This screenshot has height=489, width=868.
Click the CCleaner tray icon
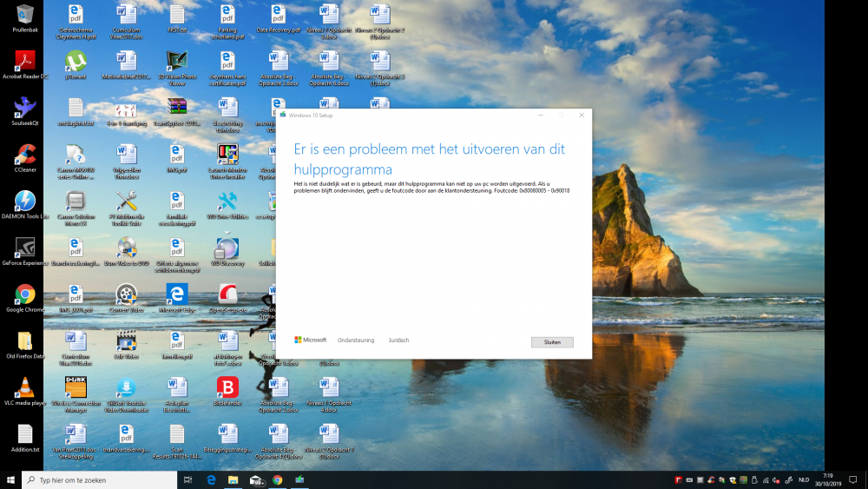coord(711,480)
